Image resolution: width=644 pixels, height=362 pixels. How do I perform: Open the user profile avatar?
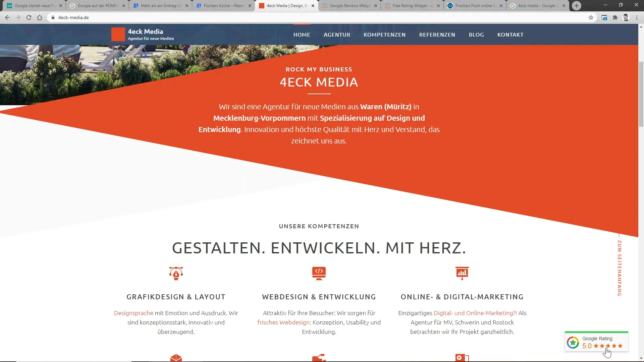click(x=626, y=17)
